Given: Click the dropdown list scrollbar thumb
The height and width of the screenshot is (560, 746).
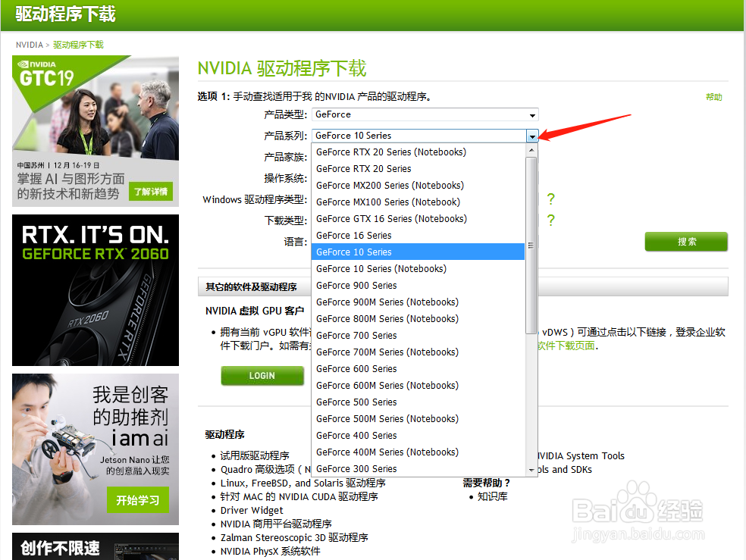Looking at the screenshot, I should click(531, 246).
